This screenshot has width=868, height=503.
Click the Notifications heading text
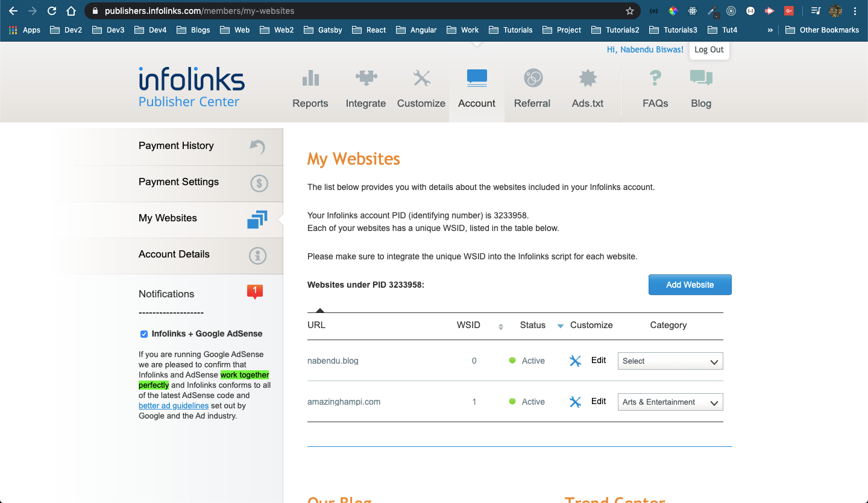(166, 294)
